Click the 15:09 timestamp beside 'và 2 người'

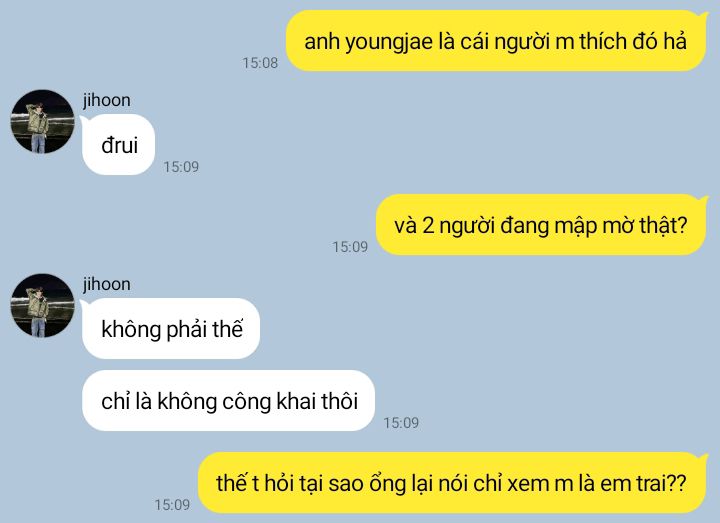pos(350,247)
